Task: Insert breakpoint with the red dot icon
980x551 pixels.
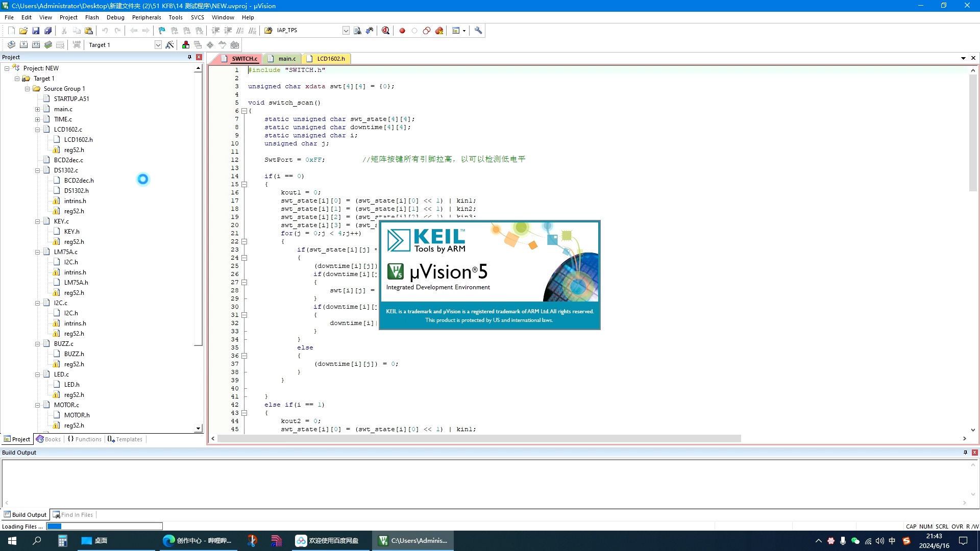Action: pos(402,31)
